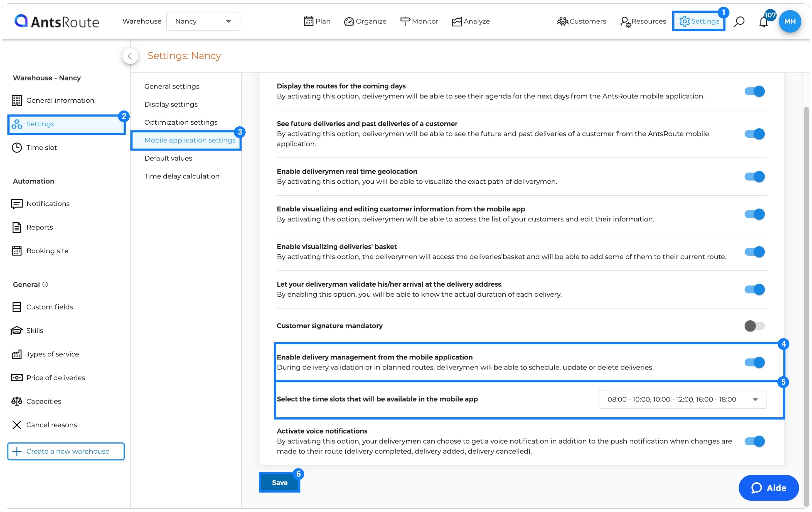Click the General information building icon

17,100
